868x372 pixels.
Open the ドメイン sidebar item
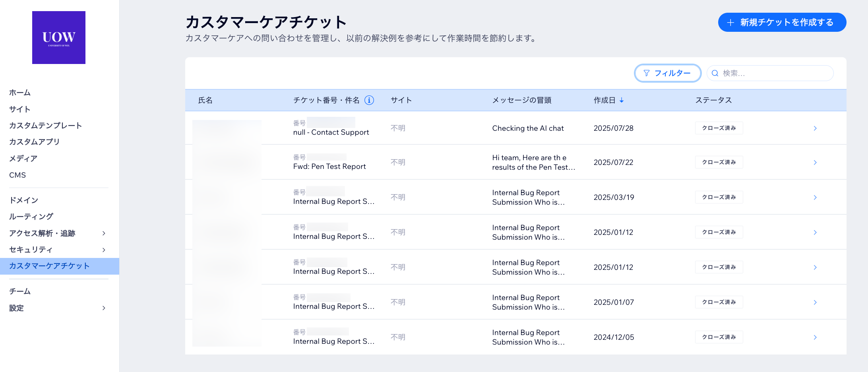23,200
